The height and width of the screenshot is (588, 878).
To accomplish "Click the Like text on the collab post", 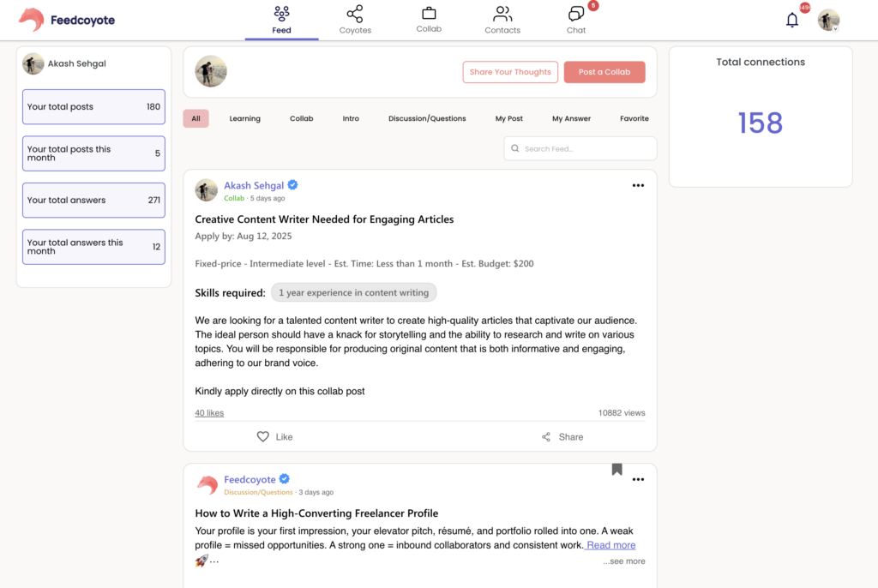I will point(284,437).
